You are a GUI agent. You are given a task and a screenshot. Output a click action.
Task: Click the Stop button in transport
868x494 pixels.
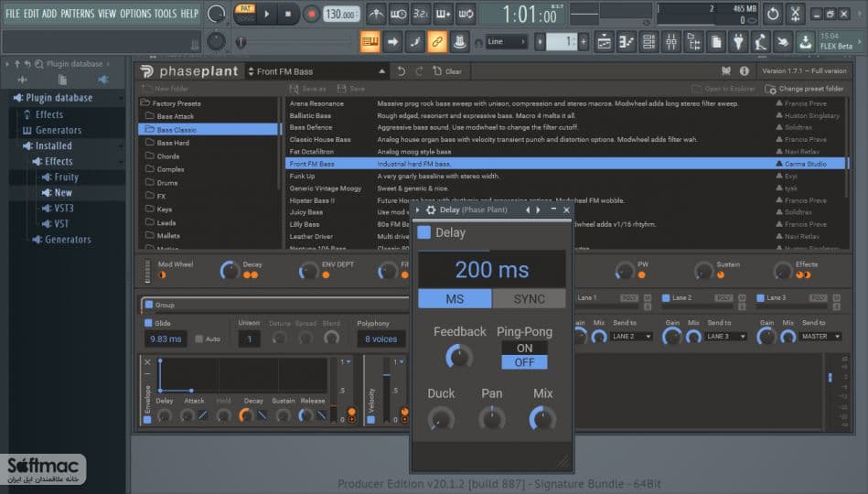pyautogui.click(x=288, y=14)
